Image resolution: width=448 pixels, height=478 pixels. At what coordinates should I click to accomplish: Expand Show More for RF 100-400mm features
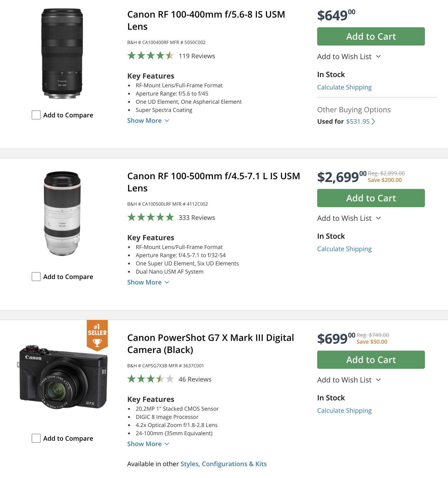pyautogui.click(x=148, y=121)
